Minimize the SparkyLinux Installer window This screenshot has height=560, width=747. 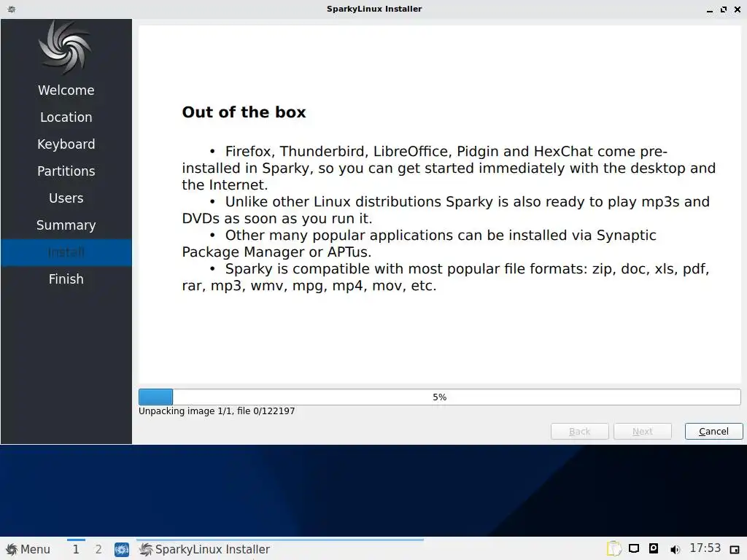tap(709, 9)
